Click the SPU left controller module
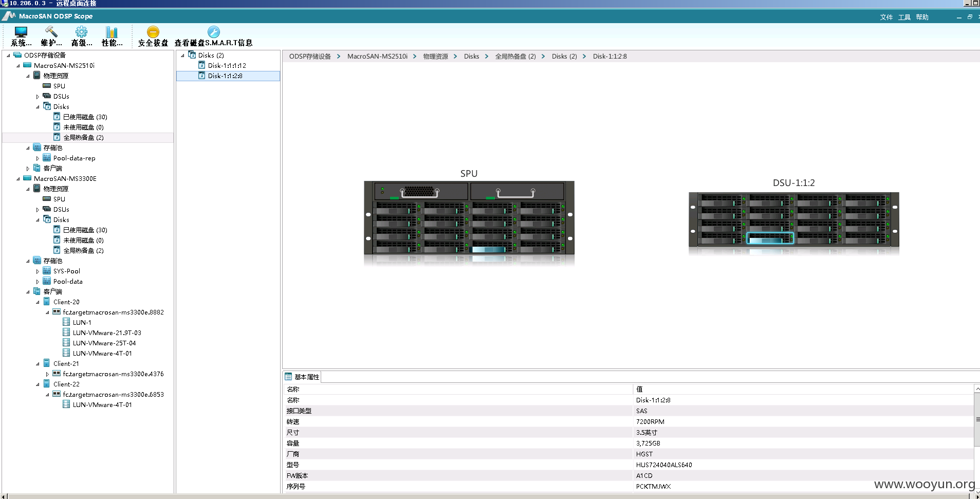The image size is (980, 499). (x=421, y=191)
